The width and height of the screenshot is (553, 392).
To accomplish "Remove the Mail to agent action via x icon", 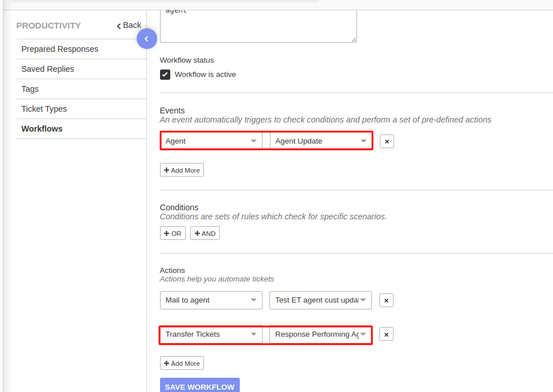I will 386,300.
